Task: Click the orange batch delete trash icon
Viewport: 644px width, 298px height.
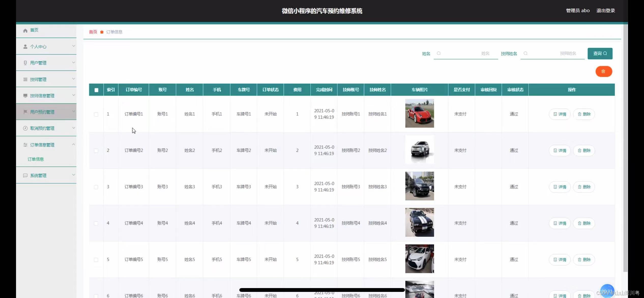Action: [603, 72]
